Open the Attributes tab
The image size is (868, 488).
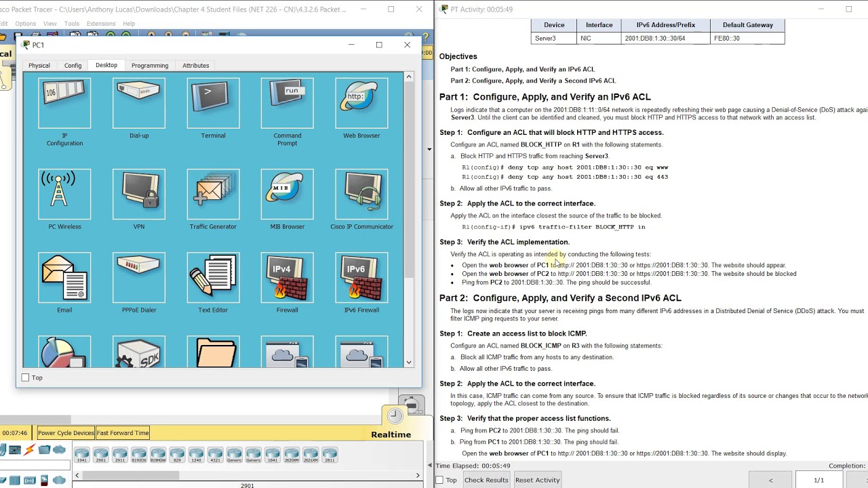196,66
